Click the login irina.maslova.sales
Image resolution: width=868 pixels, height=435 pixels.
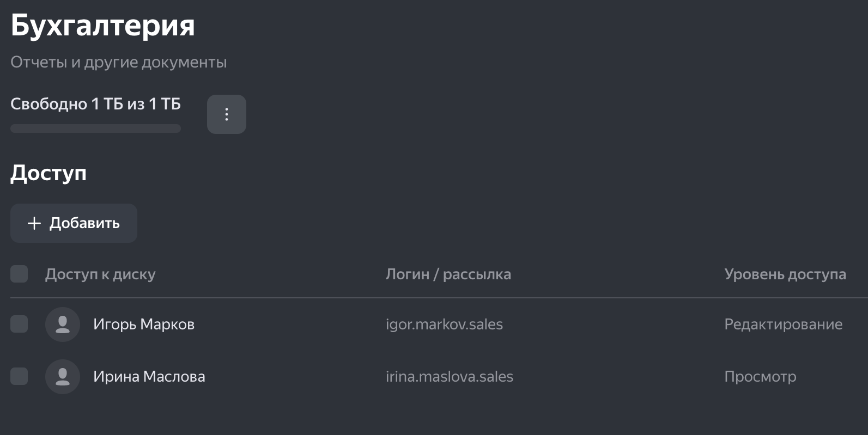click(450, 377)
